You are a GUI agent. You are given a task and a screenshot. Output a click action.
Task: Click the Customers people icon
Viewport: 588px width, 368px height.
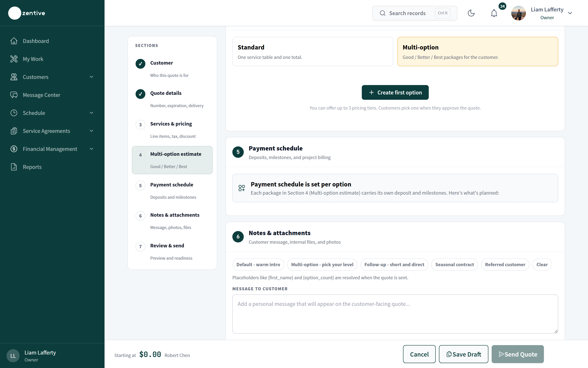[x=14, y=77]
